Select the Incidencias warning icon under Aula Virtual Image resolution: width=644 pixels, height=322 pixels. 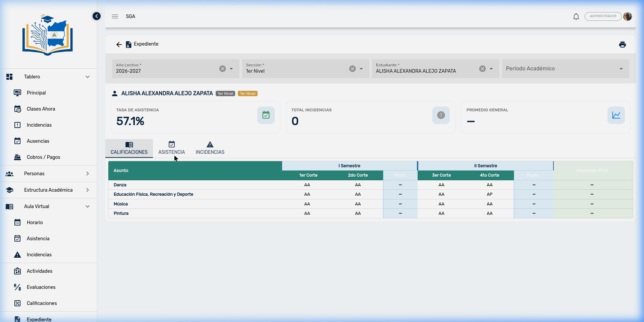pos(17,255)
